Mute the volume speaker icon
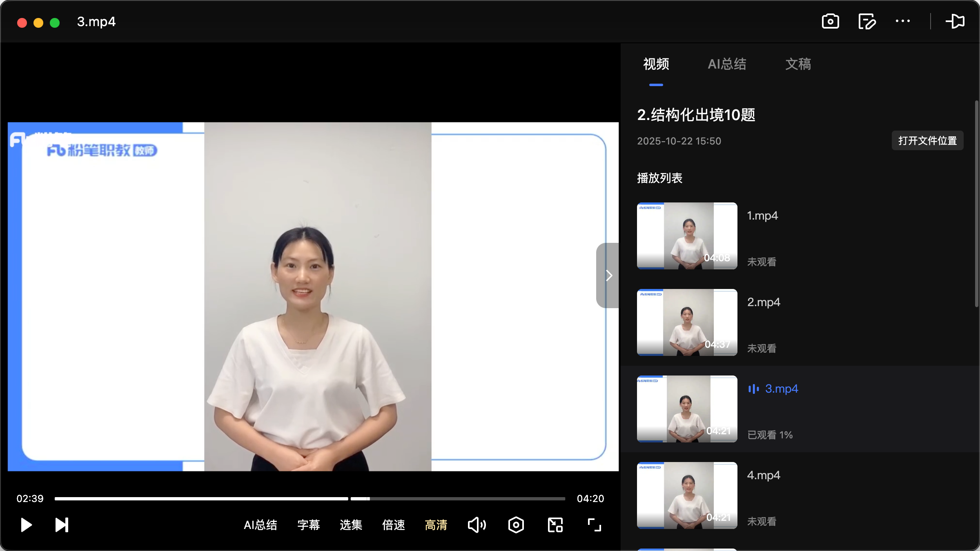 pos(477,525)
